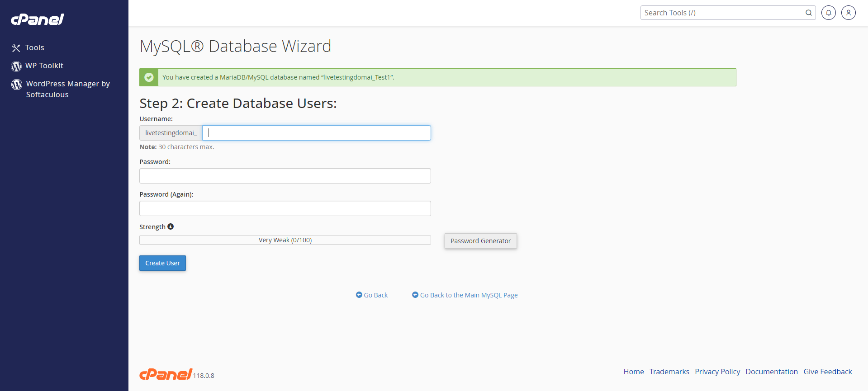Click Step 2: Create Database Users heading
Viewport: 868px width, 391px height.
pyautogui.click(x=238, y=104)
